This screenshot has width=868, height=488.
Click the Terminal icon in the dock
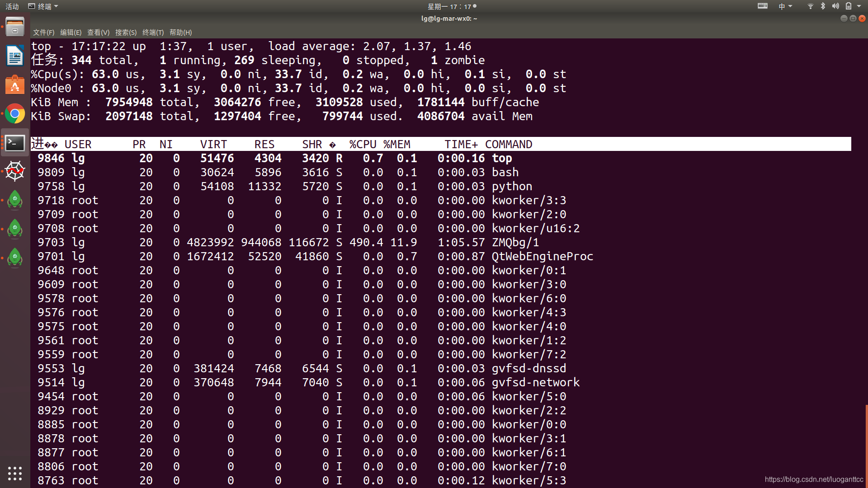tap(15, 143)
